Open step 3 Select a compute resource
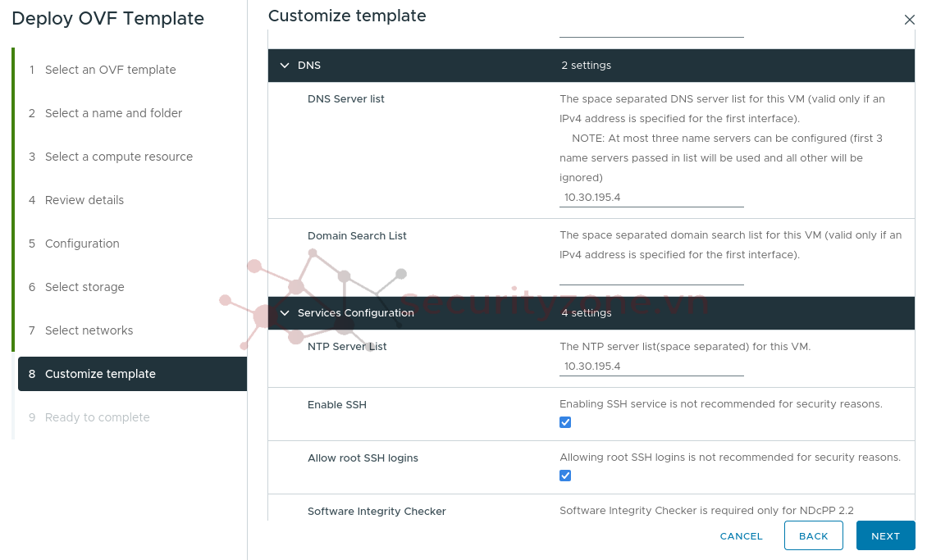This screenshot has width=927, height=560. coord(118,157)
